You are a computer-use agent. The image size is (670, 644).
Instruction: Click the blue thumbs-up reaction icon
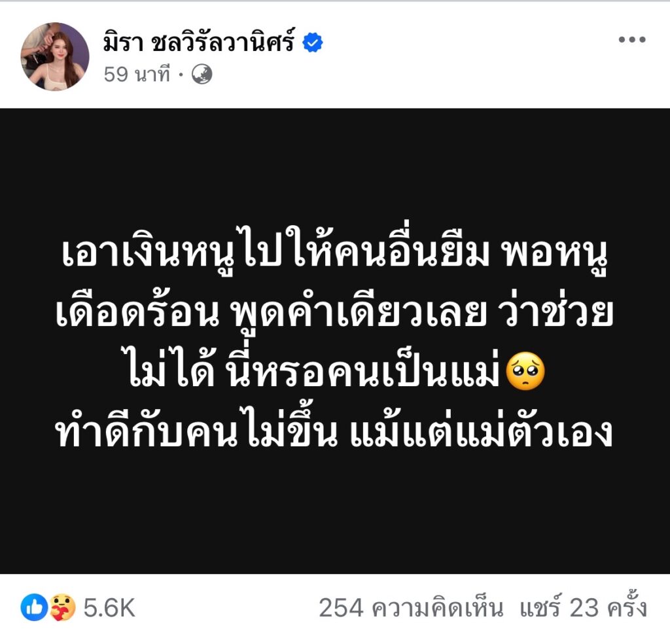34,607
